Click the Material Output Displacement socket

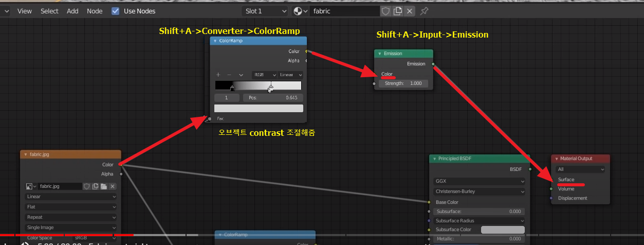click(x=551, y=198)
